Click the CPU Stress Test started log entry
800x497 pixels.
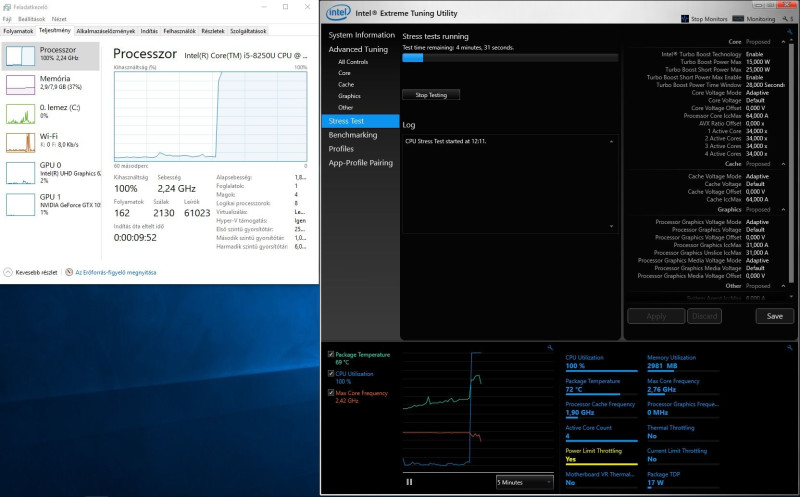pyautogui.click(x=445, y=141)
